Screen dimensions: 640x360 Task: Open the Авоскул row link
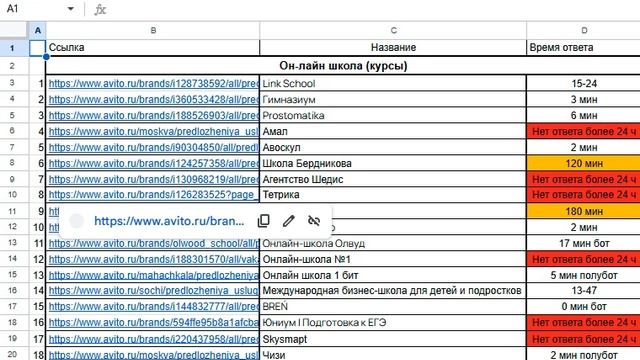click(x=153, y=147)
